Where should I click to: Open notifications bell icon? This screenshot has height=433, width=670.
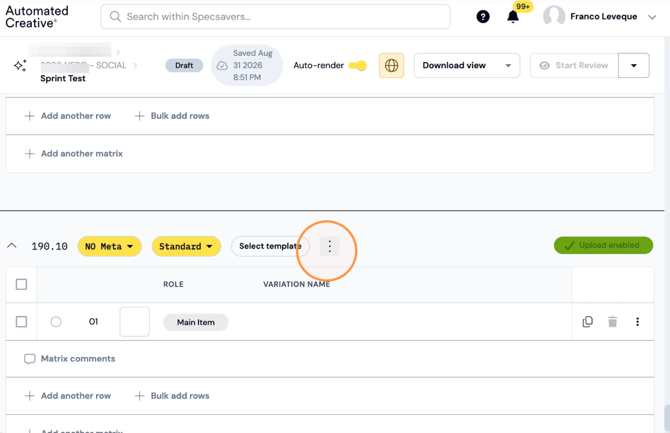click(x=513, y=17)
